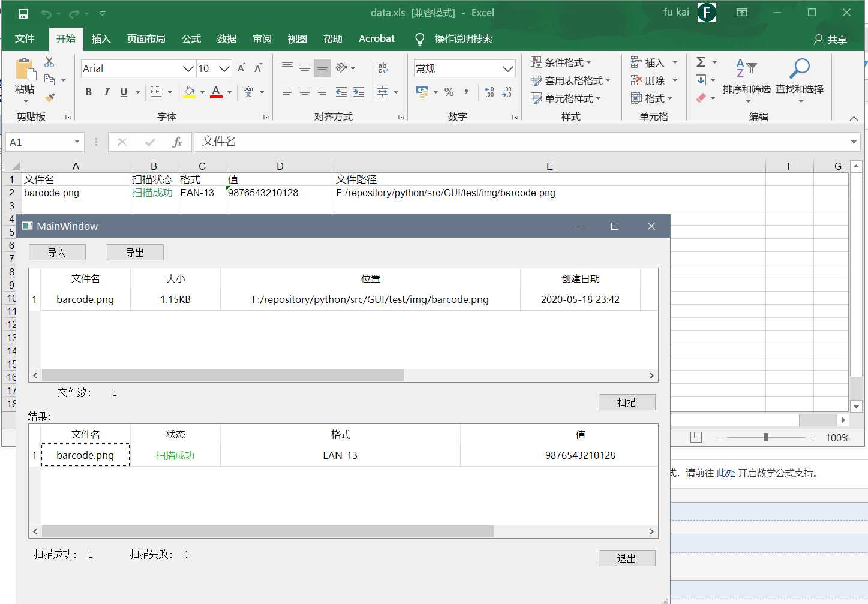Screen dimensions: 868x604
Task: Apply the red font color A
Action: (217, 92)
